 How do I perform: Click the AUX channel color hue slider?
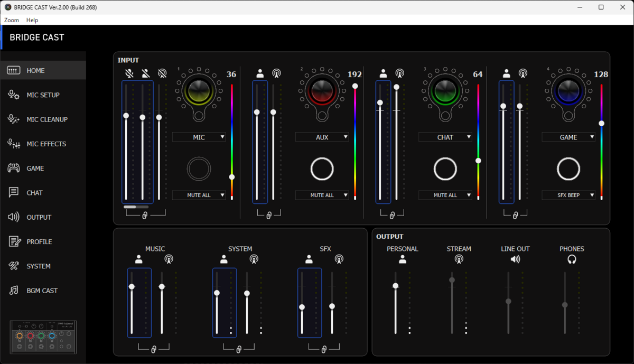tap(355, 141)
